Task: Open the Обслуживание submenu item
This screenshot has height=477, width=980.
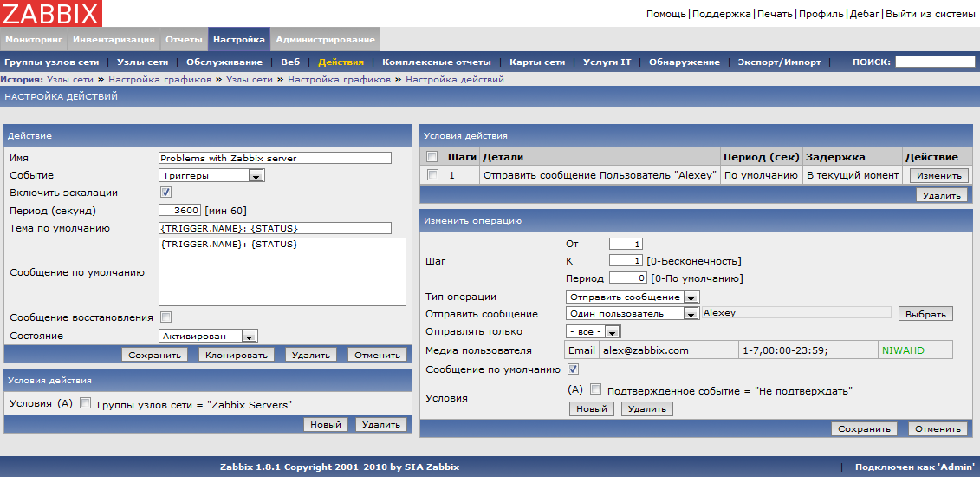Action: (224, 62)
